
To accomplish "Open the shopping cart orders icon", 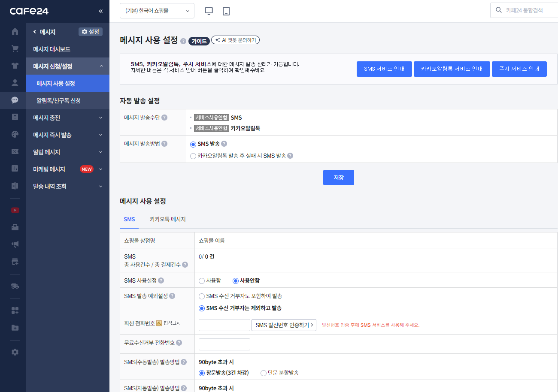I will tap(15, 48).
